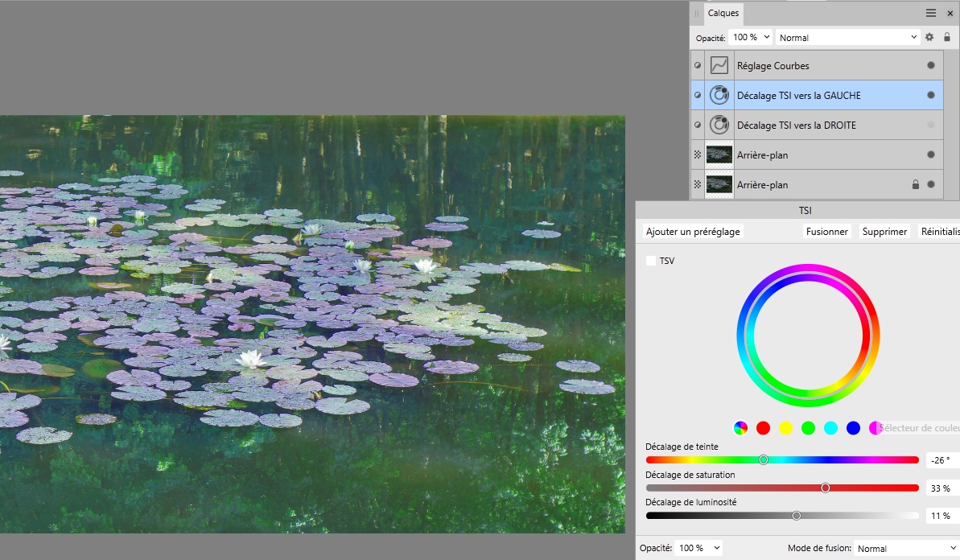Toggle visibility dot of Réglage Courbes layer
The height and width of the screenshot is (560, 960).
point(931,65)
